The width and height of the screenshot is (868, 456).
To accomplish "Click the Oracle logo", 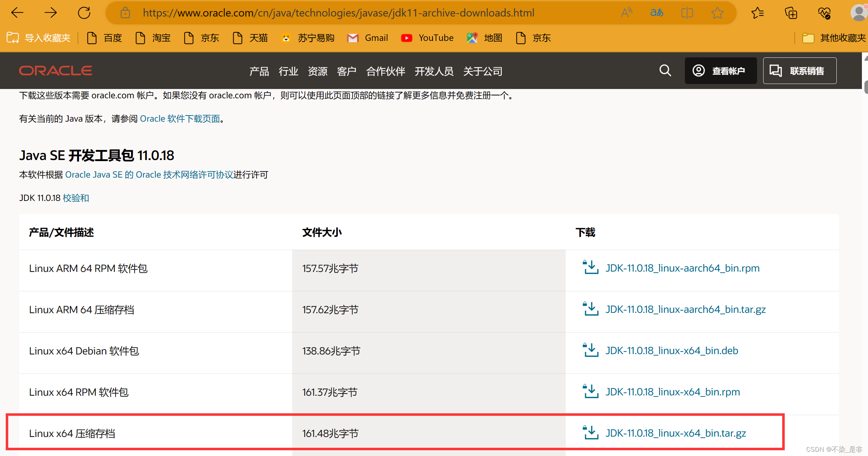I will pyautogui.click(x=56, y=71).
